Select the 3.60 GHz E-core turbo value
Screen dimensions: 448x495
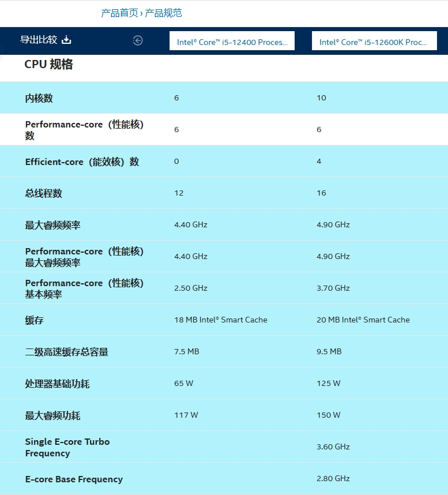tap(333, 447)
